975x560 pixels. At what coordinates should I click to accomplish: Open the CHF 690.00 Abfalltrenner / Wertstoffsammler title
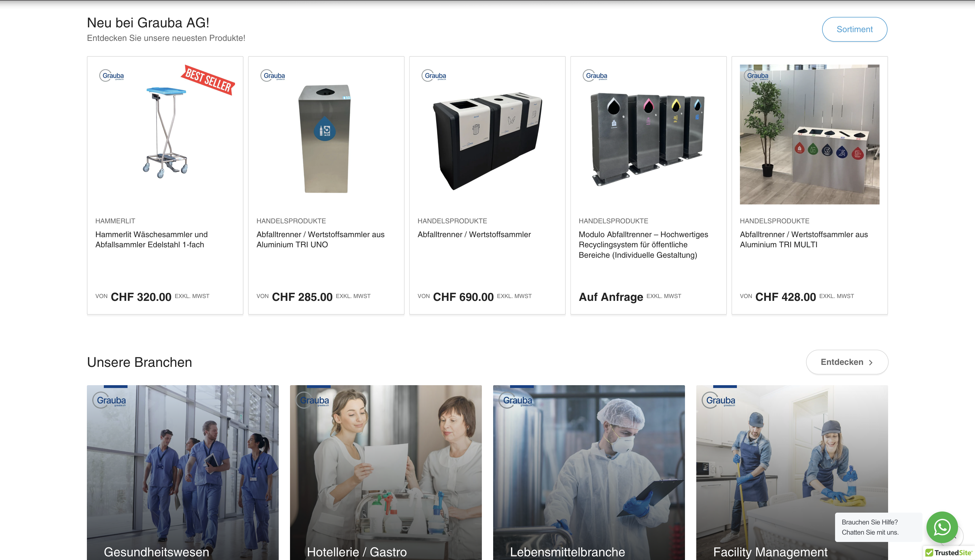tap(474, 235)
